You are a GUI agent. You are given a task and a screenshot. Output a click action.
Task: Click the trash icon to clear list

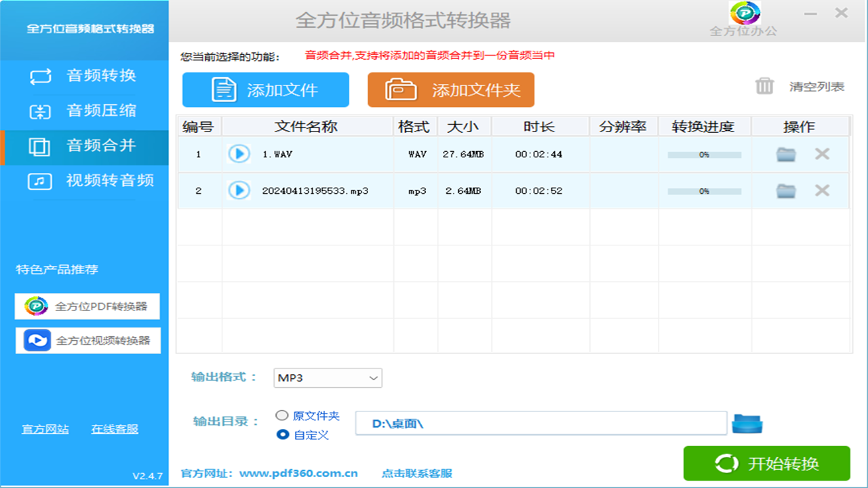point(765,86)
